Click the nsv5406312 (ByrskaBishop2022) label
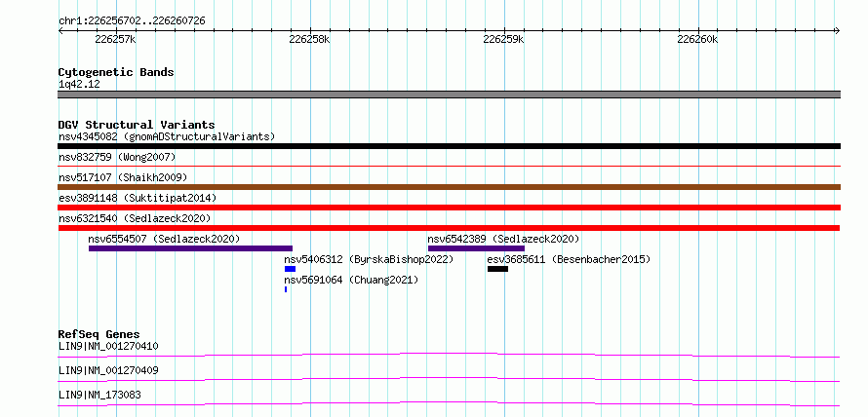This screenshot has width=868, height=417. point(369,259)
